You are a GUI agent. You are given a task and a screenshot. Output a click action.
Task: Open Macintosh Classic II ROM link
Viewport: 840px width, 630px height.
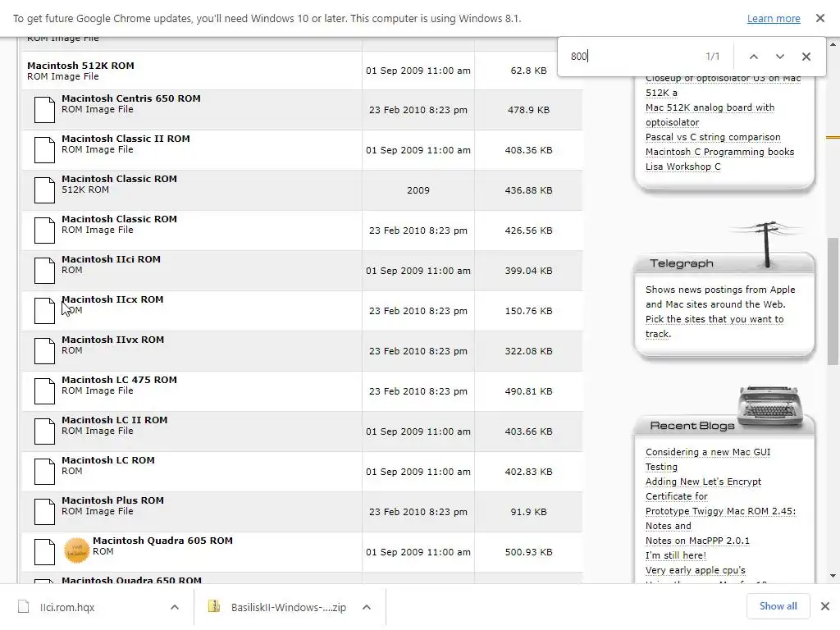click(x=126, y=138)
